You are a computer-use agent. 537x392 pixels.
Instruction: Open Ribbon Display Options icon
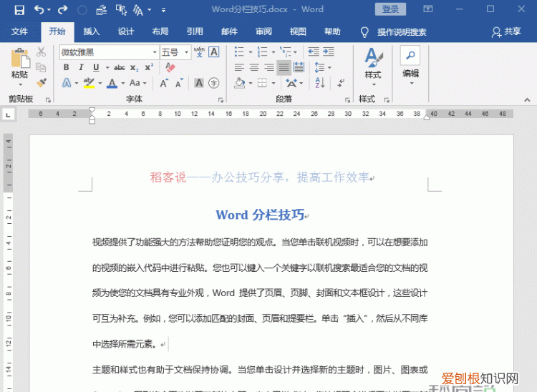(427, 9)
